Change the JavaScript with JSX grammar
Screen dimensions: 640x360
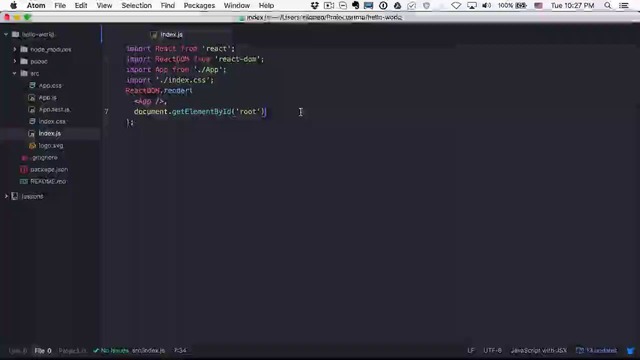(539, 351)
